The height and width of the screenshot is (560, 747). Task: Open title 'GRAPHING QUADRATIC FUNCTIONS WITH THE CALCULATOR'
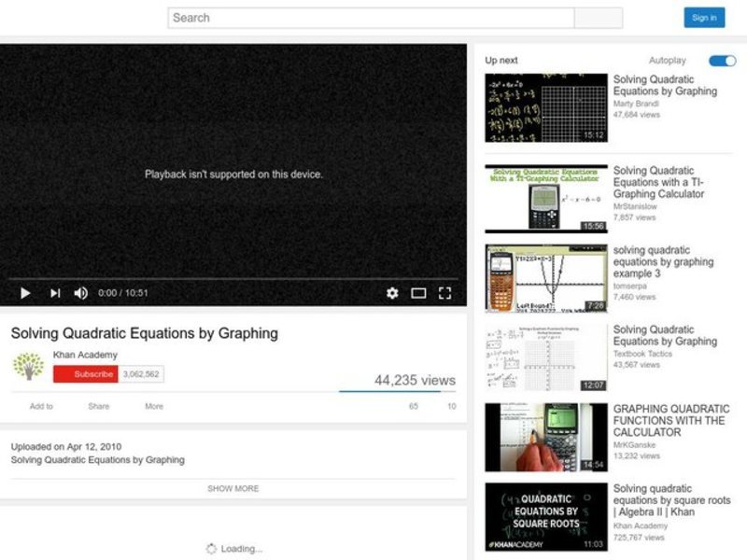671,421
